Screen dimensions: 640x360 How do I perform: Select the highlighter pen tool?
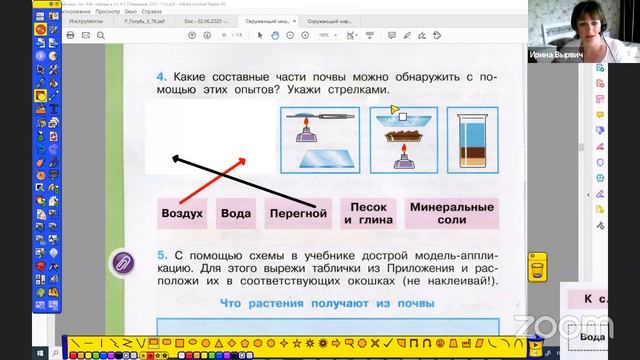click(x=407, y=36)
